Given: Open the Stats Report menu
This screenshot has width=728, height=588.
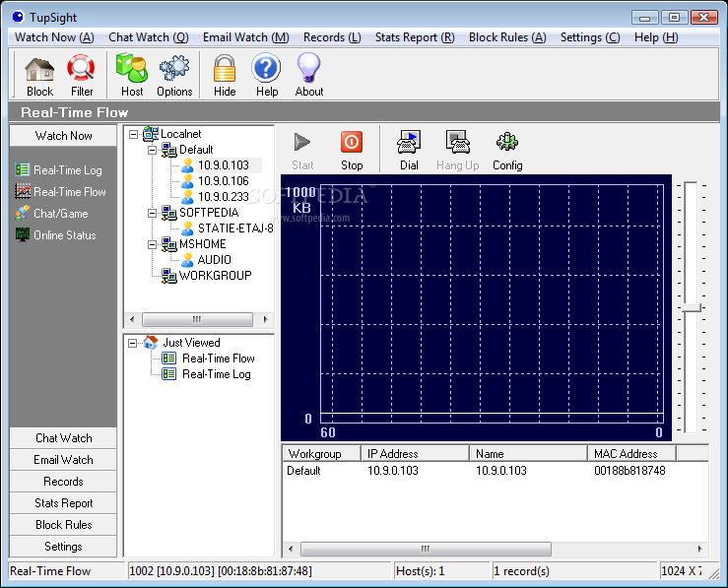Looking at the screenshot, I should [415, 37].
